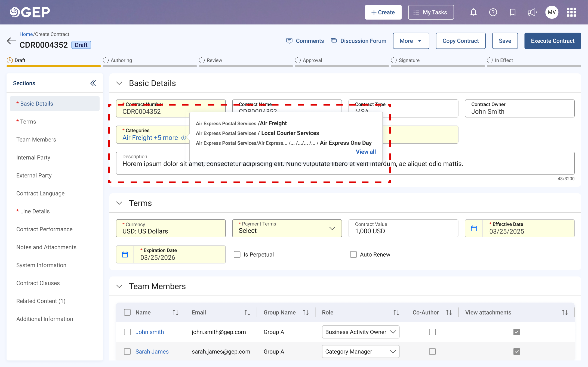588x367 pixels.
Task: Enable the Auto Renew checkbox
Action: tap(353, 254)
